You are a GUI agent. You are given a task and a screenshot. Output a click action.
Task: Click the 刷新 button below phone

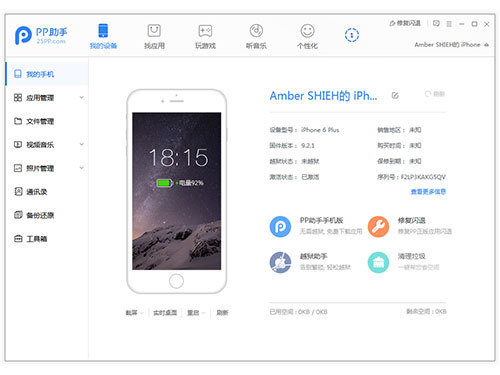click(x=222, y=313)
